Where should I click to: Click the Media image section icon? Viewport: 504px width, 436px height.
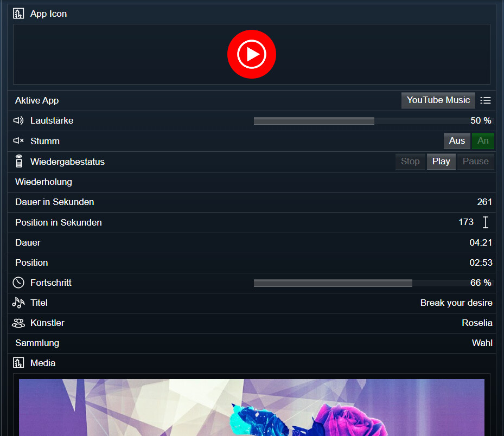tap(18, 363)
